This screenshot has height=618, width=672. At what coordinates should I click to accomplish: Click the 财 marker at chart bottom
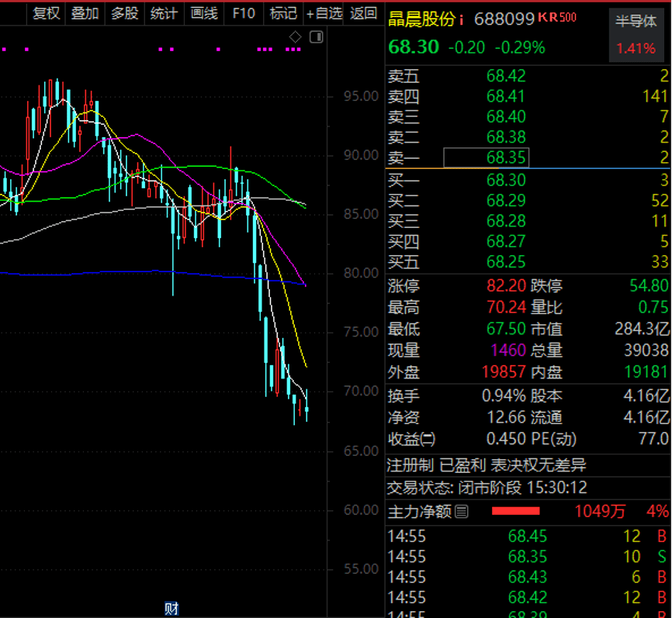pyautogui.click(x=171, y=609)
